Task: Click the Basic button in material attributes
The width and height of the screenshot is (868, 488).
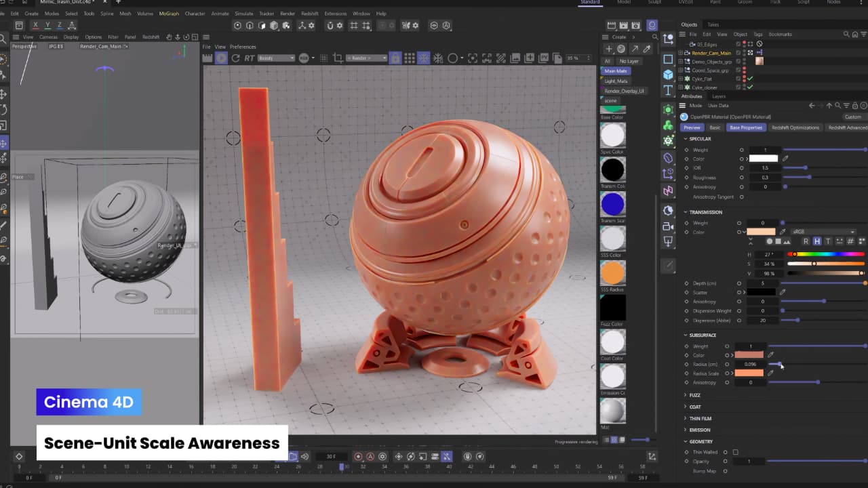Action: (x=715, y=127)
